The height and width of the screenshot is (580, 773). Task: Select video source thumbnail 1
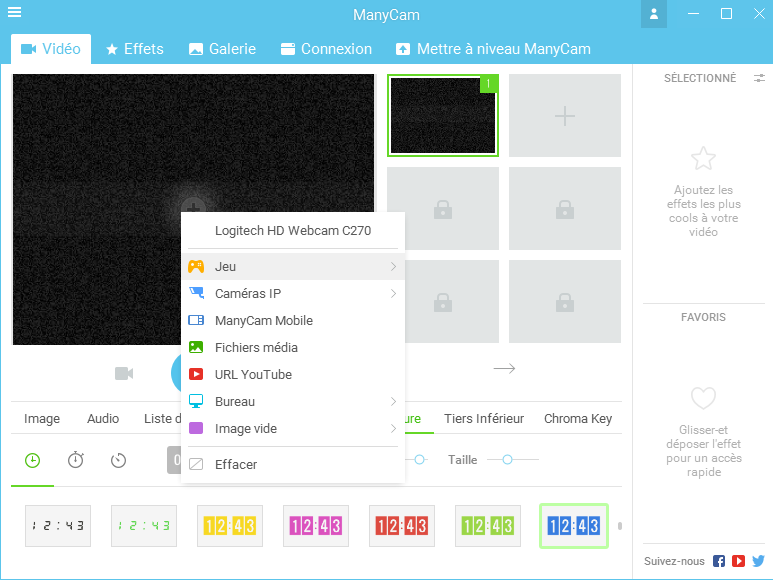point(443,115)
